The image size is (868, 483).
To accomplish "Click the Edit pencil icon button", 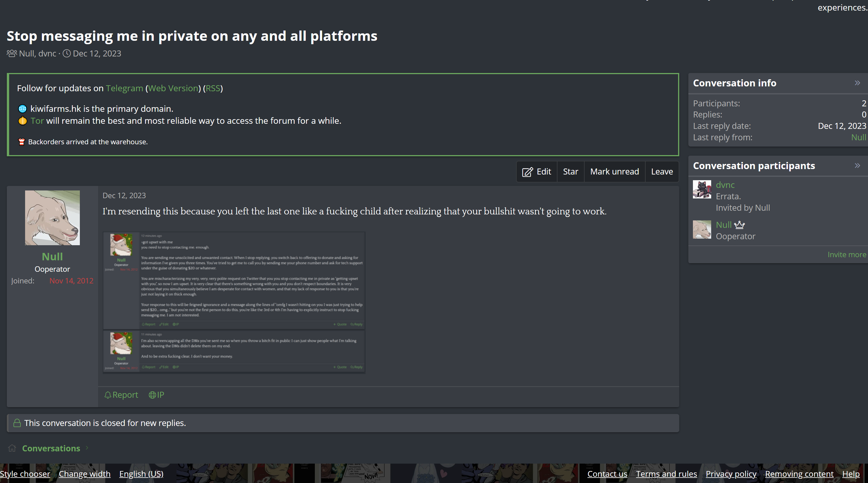I will (527, 172).
